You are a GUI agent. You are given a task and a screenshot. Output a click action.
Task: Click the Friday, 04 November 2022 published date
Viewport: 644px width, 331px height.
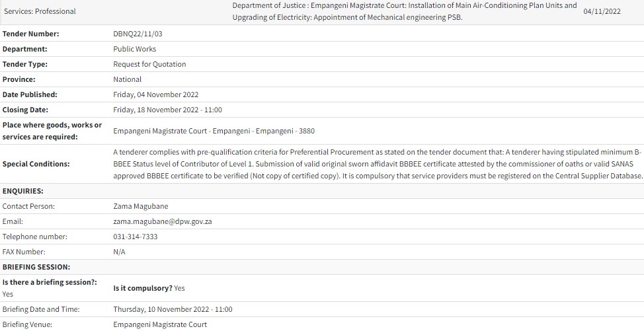(x=155, y=94)
